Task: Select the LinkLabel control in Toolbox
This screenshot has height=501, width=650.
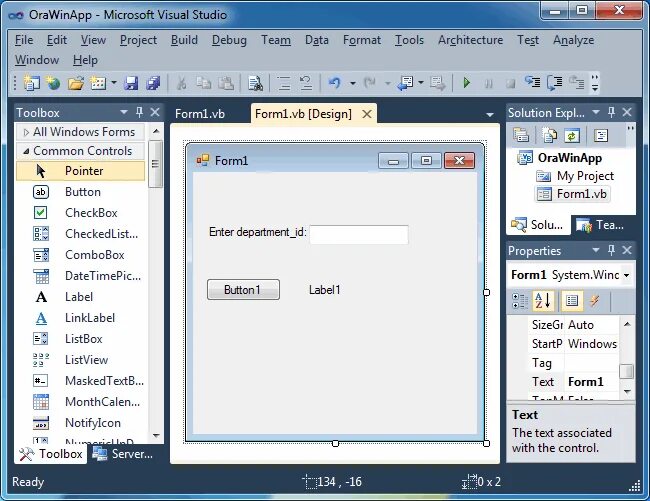Action: click(80, 318)
